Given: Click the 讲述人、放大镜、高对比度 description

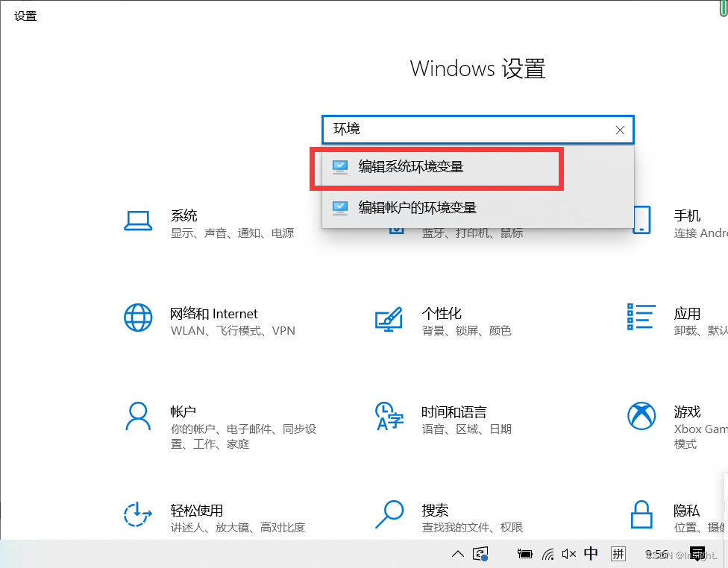Looking at the screenshot, I should tap(238, 528).
